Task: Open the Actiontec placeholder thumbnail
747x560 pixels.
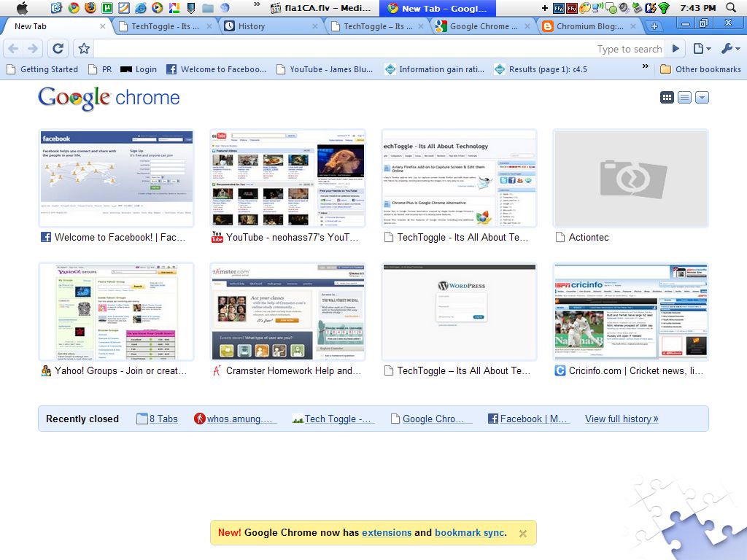Action: point(631,178)
